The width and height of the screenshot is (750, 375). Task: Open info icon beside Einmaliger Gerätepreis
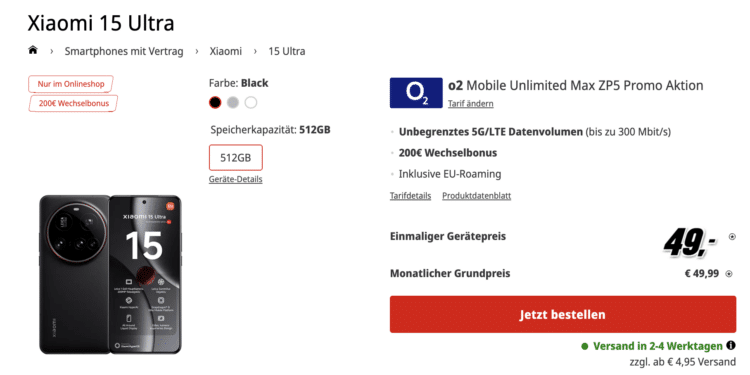pos(732,236)
